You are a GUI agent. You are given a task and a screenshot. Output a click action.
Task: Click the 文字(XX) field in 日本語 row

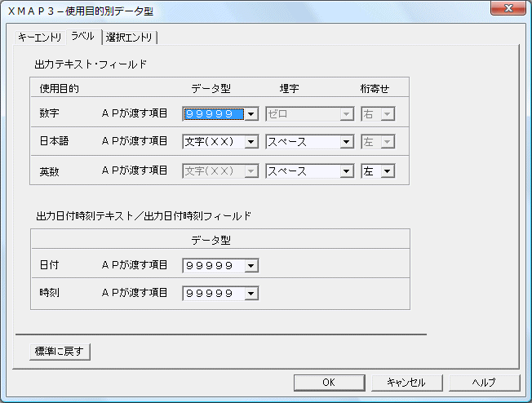point(214,142)
